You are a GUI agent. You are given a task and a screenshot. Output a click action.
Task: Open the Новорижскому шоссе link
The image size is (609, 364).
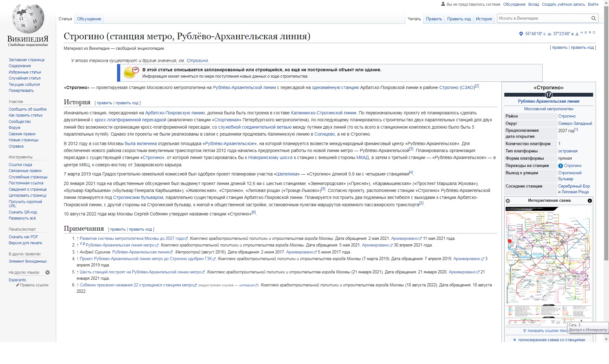[x=270, y=157]
